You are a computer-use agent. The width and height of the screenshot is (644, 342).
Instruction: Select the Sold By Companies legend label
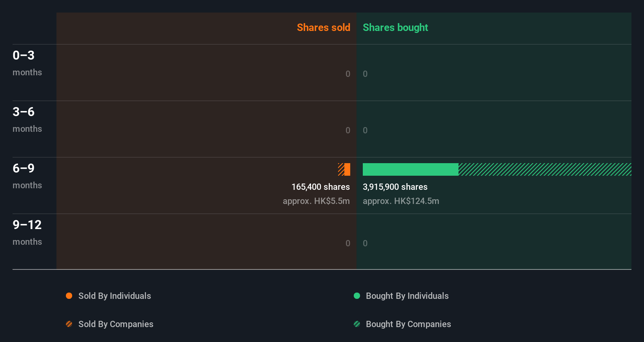pos(116,324)
